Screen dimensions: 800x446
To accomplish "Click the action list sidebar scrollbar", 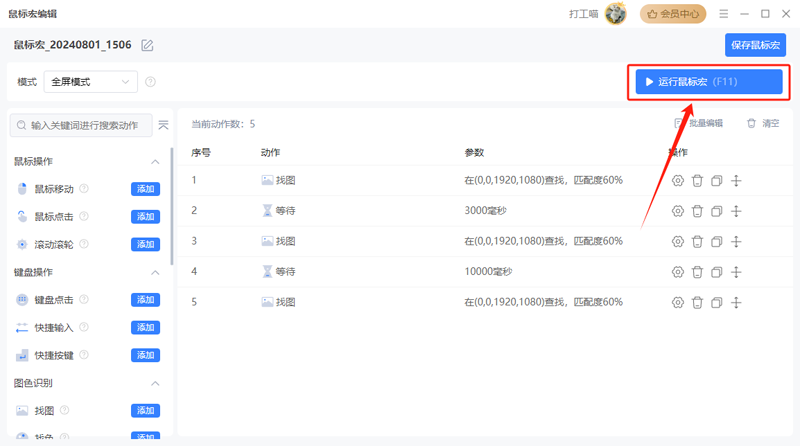I will [172, 207].
